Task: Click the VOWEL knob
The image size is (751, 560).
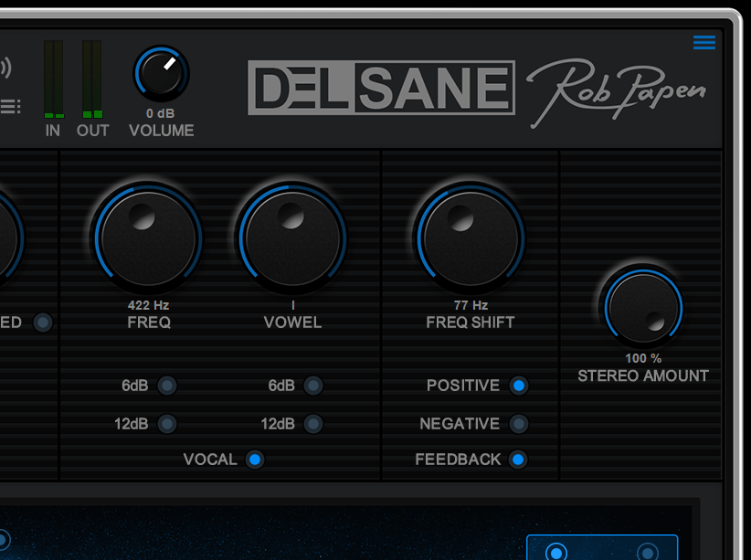Action: point(292,238)
